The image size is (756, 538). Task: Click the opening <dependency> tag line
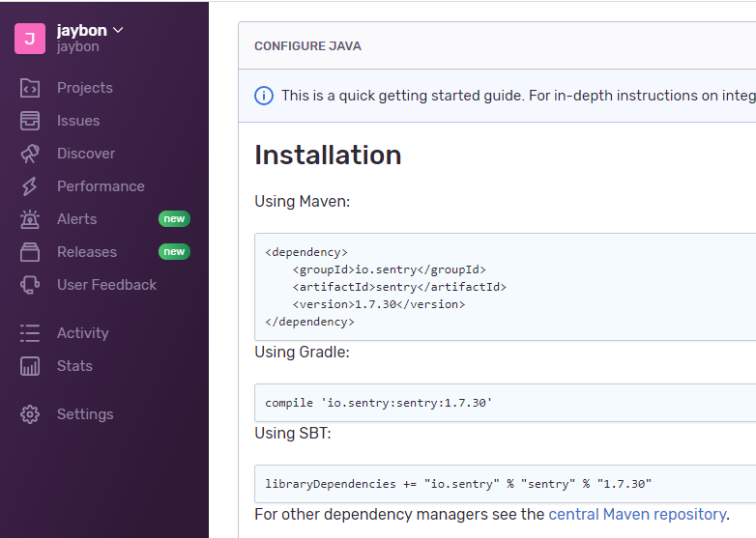pos(306,252)
